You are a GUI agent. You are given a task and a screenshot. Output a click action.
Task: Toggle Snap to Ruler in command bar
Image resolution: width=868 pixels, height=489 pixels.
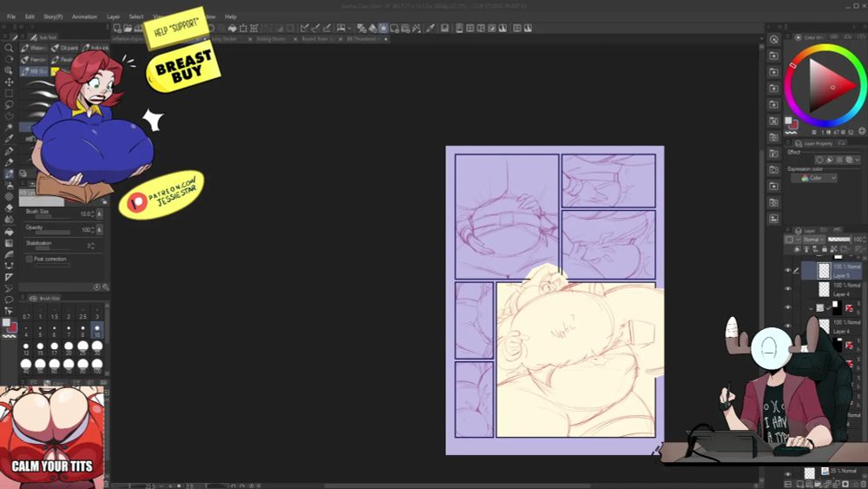[304, 29]
